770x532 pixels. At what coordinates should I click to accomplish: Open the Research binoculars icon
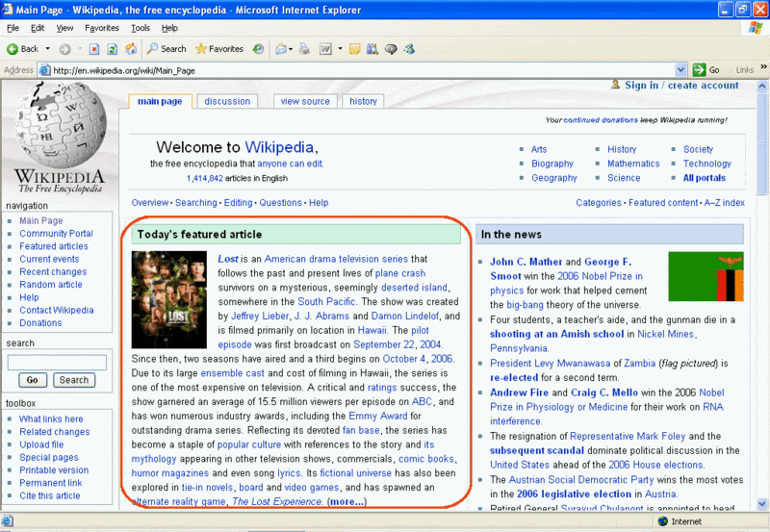(x=372, y=49)
